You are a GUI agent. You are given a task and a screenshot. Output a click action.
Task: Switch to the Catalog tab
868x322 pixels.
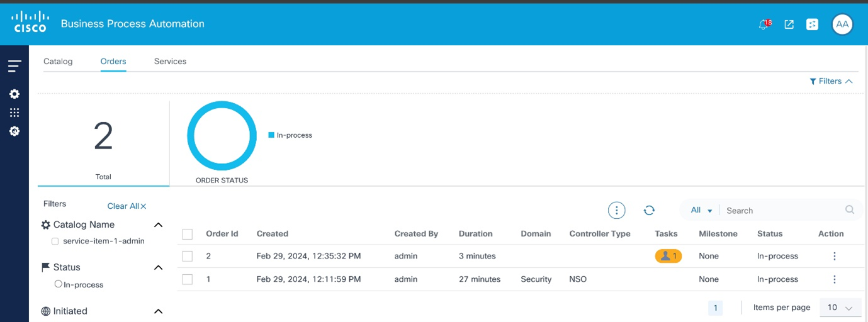tap(58, 61)
